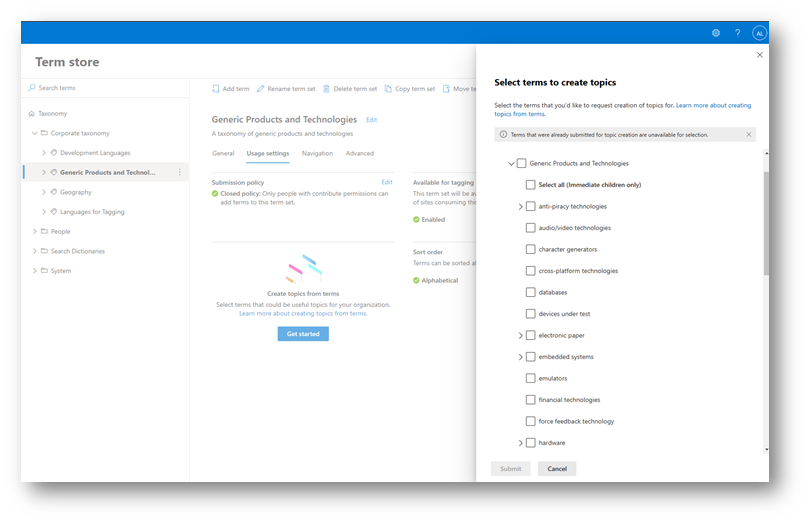Click the Get started button
Viewport: 811px width, 524px height.
pyautogui.click(x=303, y=334)
